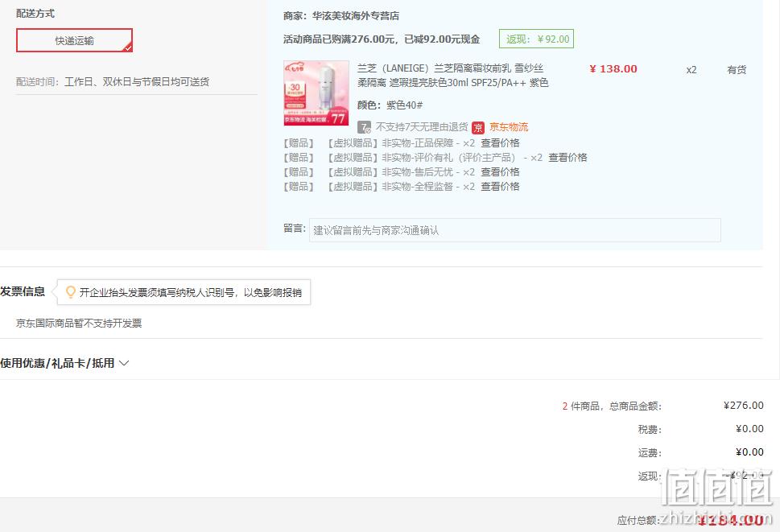Click total goods amount ¥276.00
This screenshot has width=780, height=532.
tap(743, 406)
